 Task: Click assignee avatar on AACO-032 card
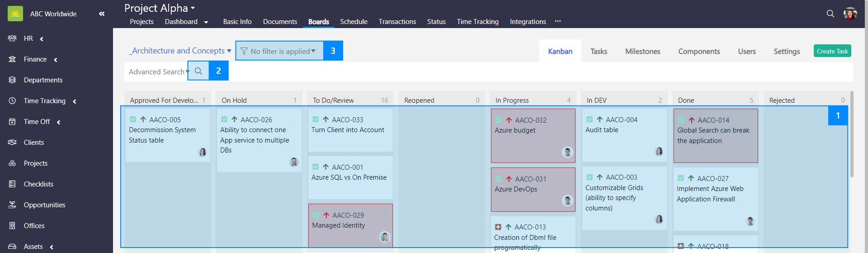(x=567, y=153)
